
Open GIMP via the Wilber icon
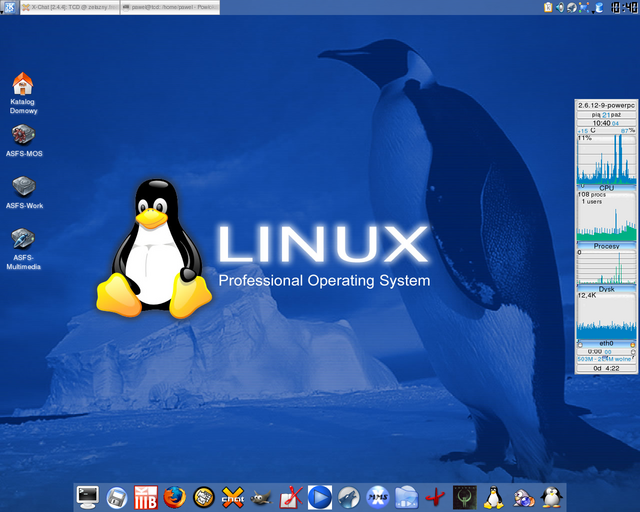click(262, 498)
